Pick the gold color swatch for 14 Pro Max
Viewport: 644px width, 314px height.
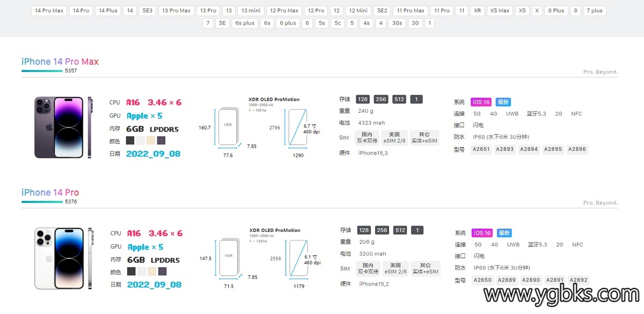[151, 141]
